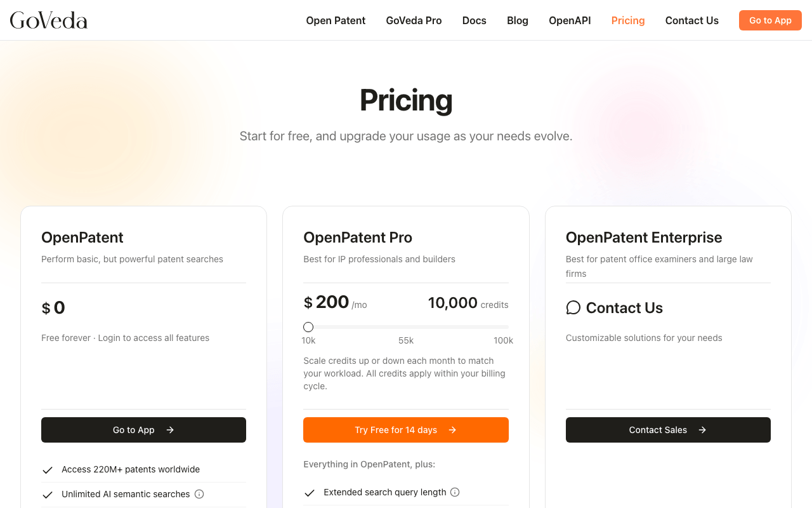Screen dimensions: 812x508
Task: Select the Pricing nav item
Action: 628,20
